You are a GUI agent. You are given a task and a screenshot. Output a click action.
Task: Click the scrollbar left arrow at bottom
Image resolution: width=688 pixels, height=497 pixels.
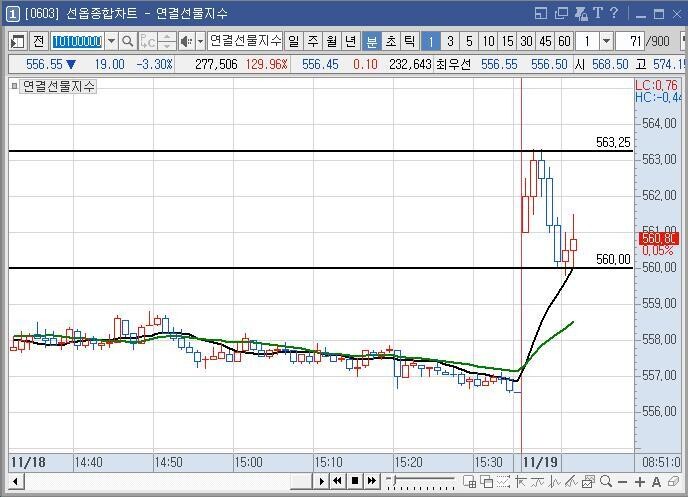pyautogui.click(x=15, y=482)
